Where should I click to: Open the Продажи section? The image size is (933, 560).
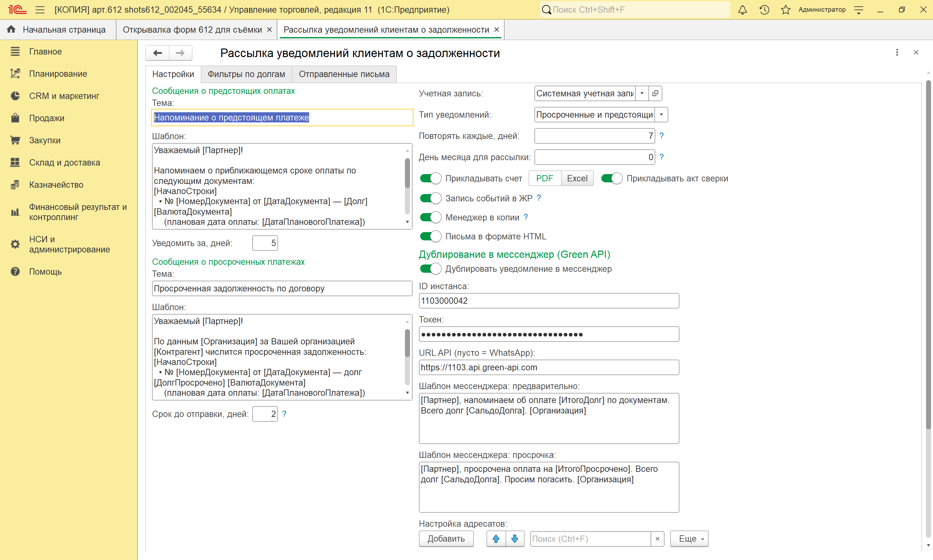[47, 118]
